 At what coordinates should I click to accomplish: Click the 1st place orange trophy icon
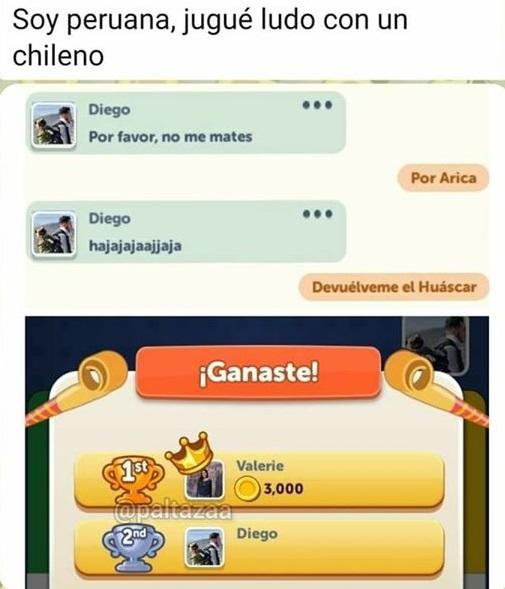133,481
